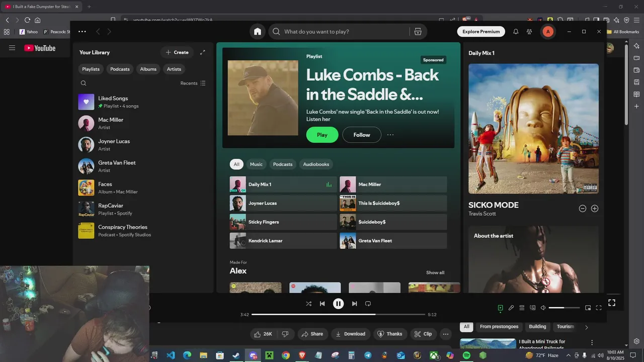Show all Made For Alex
The image size is (644, 362).
click(435, 273)
